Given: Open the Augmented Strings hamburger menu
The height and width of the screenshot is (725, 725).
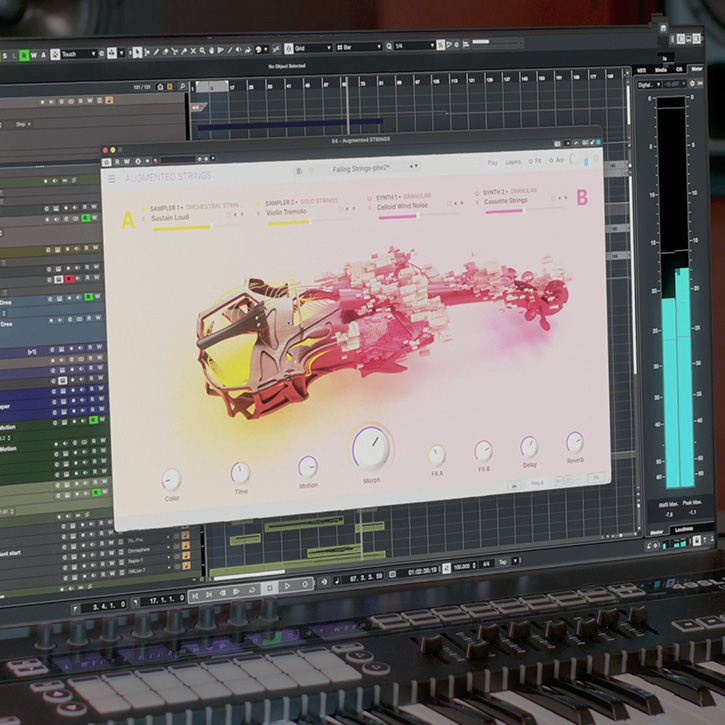Looking at the screenshot, I should tap(111, 178).
